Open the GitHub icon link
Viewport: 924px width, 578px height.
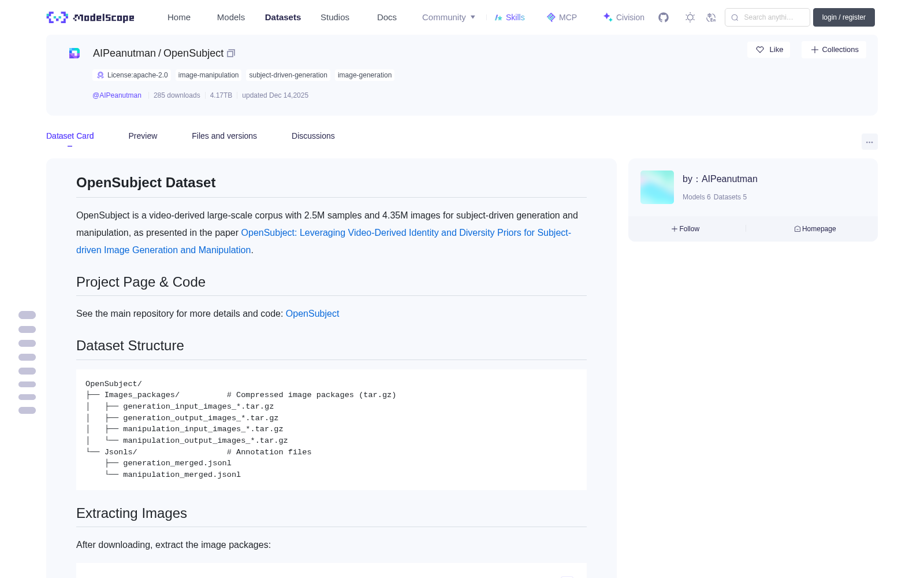pyautogui.click(x=664, y=17)
